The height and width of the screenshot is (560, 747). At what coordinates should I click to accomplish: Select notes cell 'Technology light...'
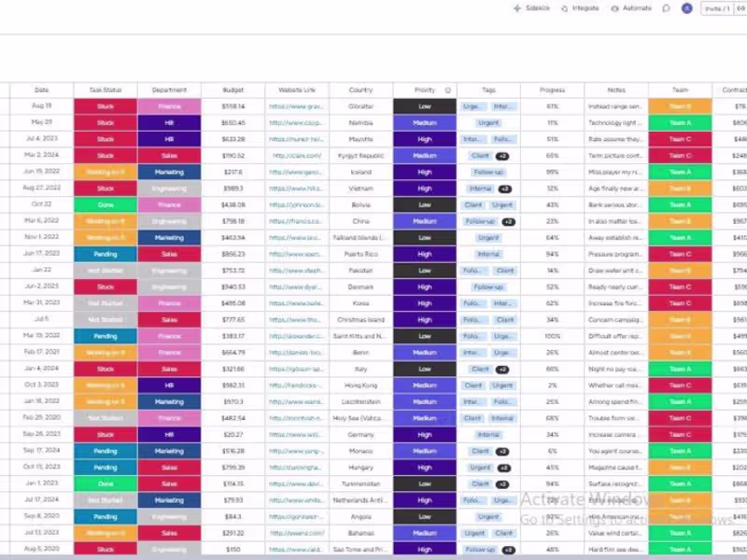[x=616, y=123]
